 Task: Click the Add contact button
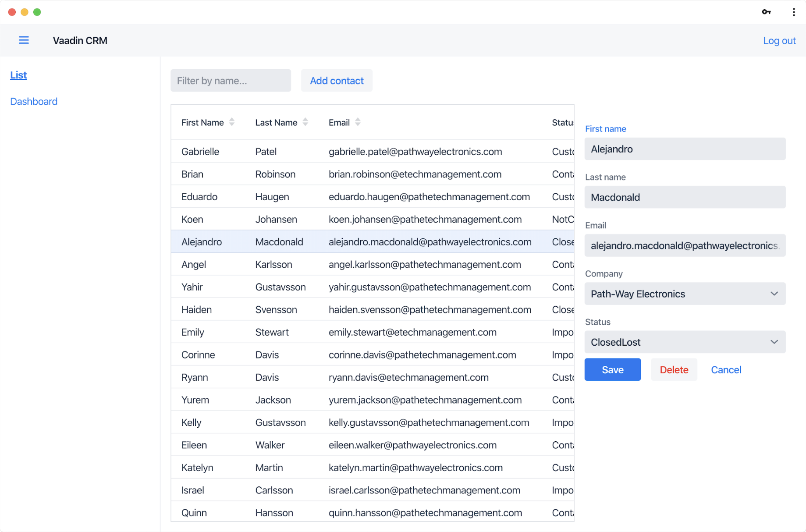tap(336, 81)
